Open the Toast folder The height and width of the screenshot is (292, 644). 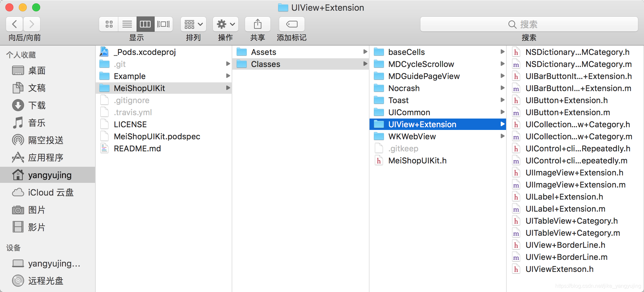click(438, 100)
